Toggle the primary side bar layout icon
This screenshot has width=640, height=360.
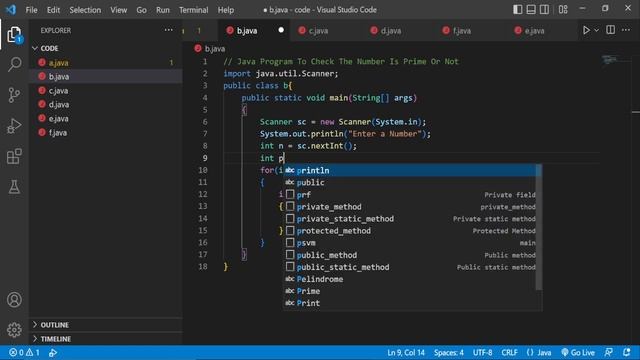pyautogui.click(x=518, y=9)
